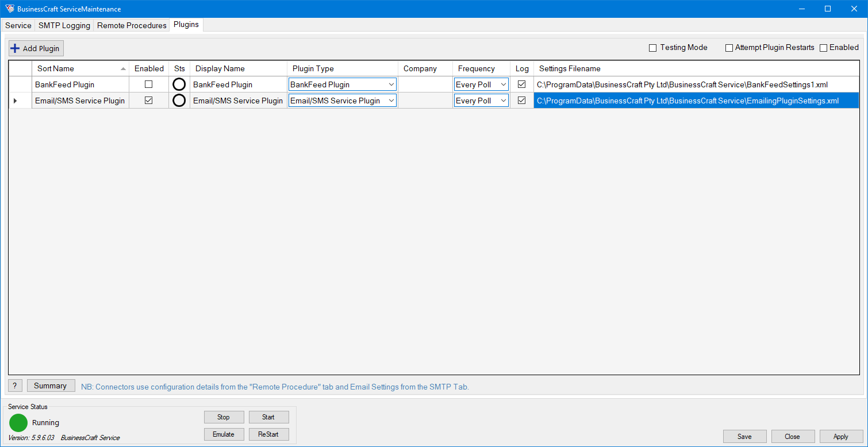Uncheck Enabled for Email/SMS Service Plugin

click(x=149, y=101)
